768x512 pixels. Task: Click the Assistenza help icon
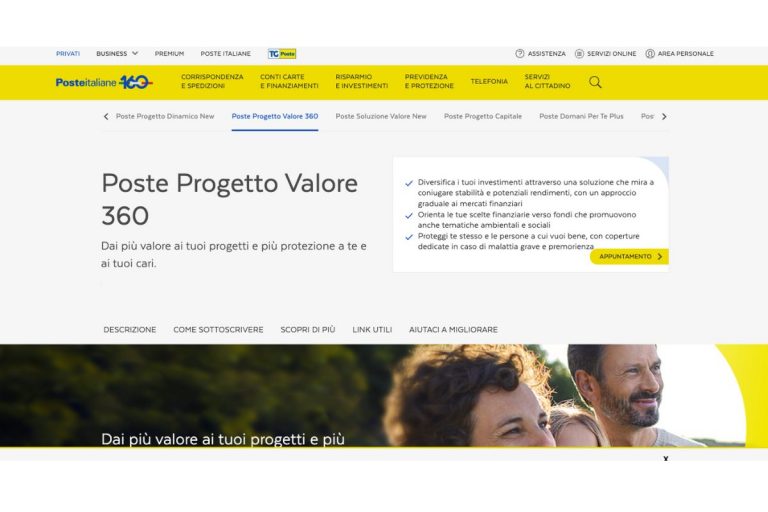520,53
